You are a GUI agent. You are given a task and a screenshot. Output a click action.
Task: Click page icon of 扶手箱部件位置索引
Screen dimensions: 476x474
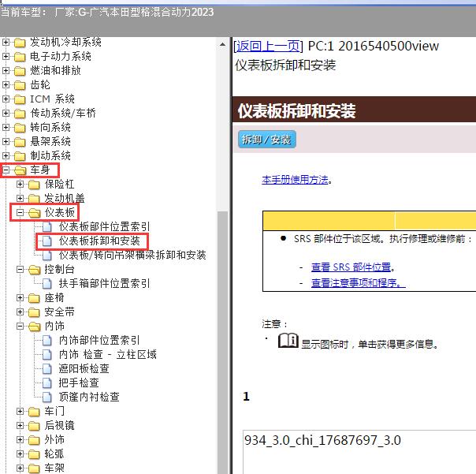coord(47,284)
